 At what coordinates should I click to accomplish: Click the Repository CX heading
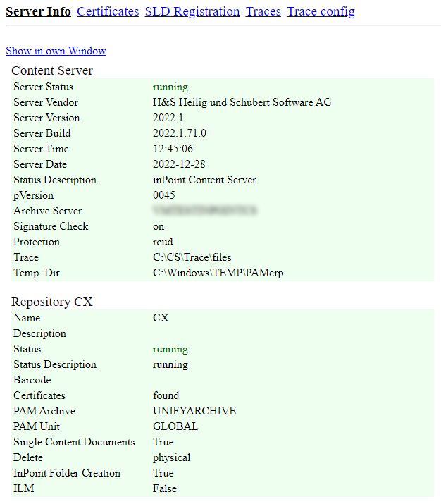52,302
